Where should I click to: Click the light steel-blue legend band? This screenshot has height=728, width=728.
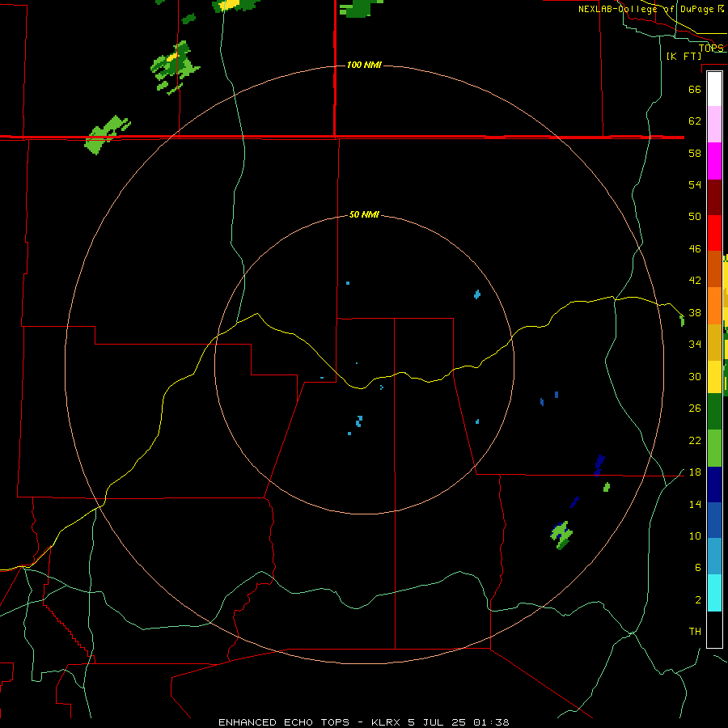(714, 557)
